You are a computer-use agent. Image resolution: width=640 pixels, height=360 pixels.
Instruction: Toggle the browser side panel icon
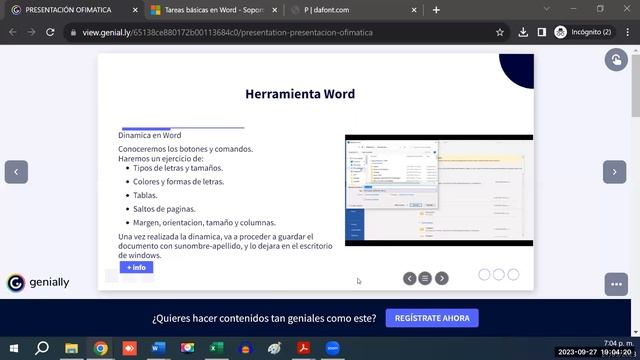click(x=542, y=32)
